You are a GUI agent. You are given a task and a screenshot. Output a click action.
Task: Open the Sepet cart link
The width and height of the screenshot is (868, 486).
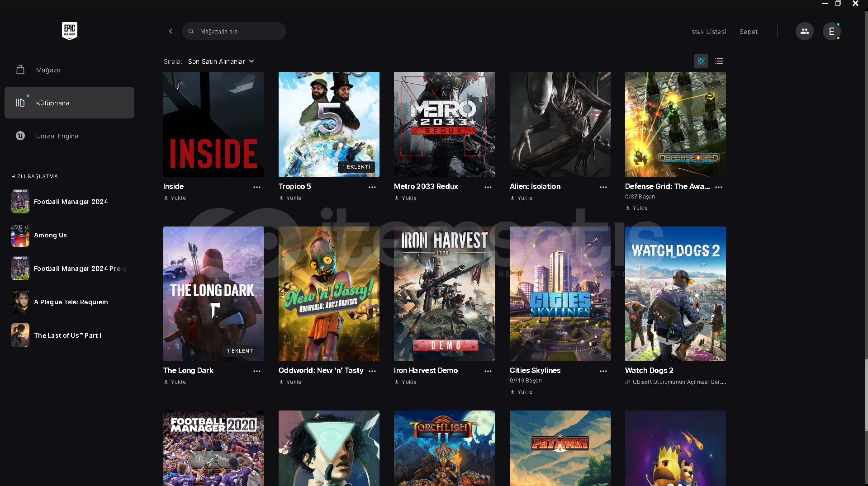tap(749, 32)
